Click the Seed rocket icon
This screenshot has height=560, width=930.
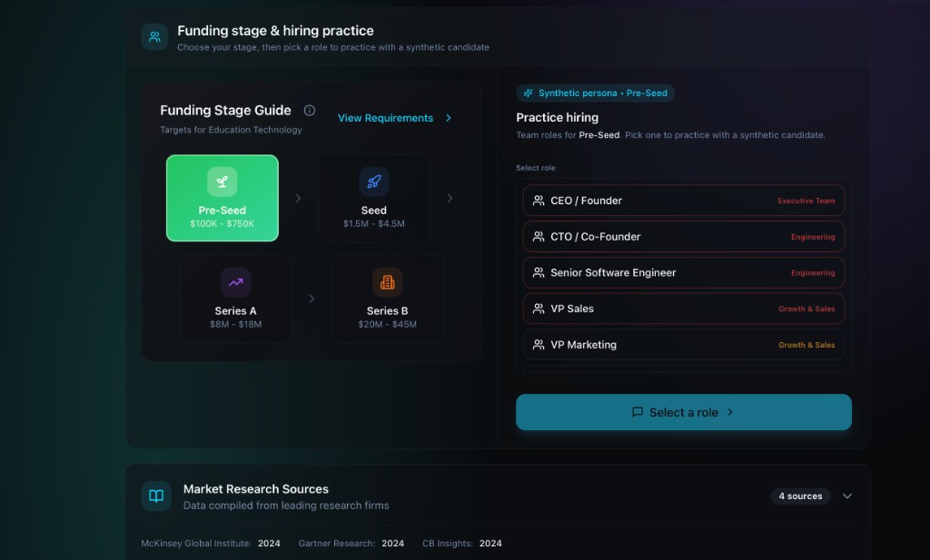point(373,182)
